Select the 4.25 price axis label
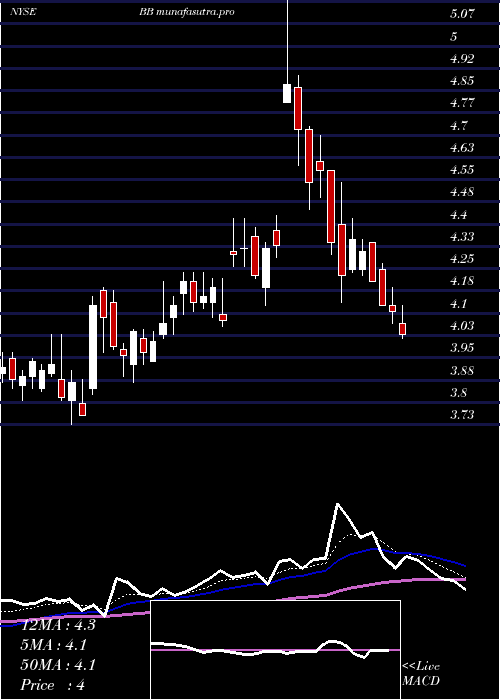 coord(462,259)
